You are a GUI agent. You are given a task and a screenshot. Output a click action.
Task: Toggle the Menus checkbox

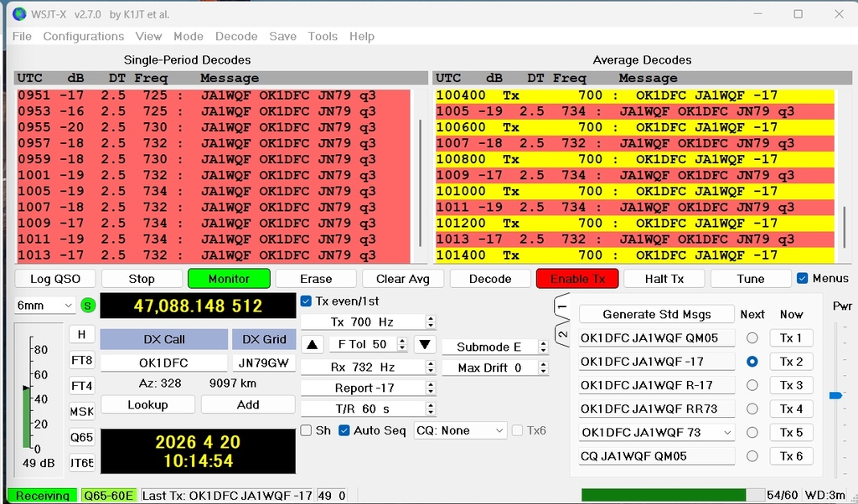coord(802,278)
